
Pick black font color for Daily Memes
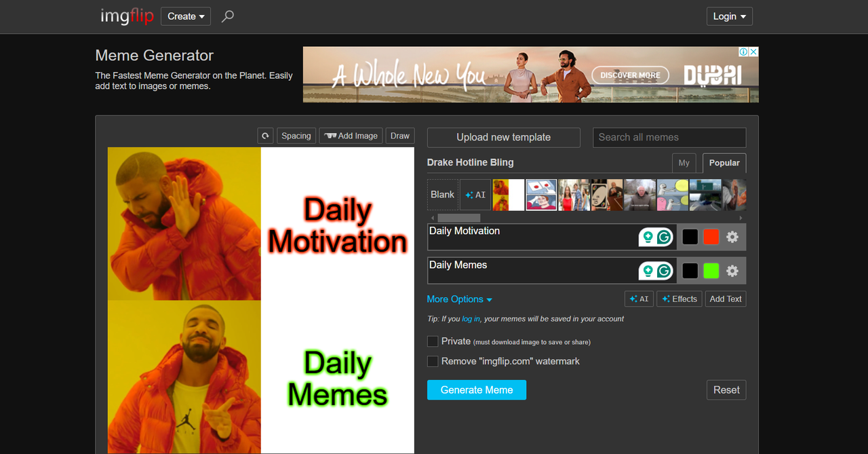point(690,271)
